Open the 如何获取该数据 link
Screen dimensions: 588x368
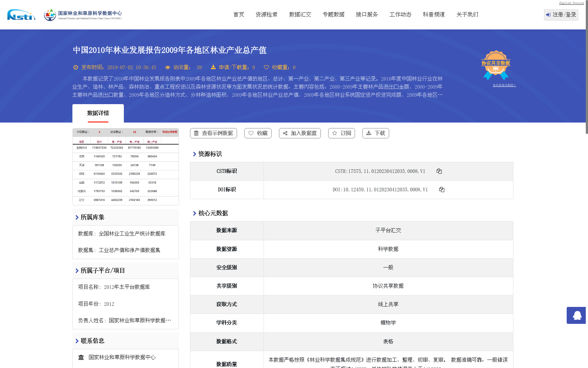pyautogui.click(x=504, y=85)
